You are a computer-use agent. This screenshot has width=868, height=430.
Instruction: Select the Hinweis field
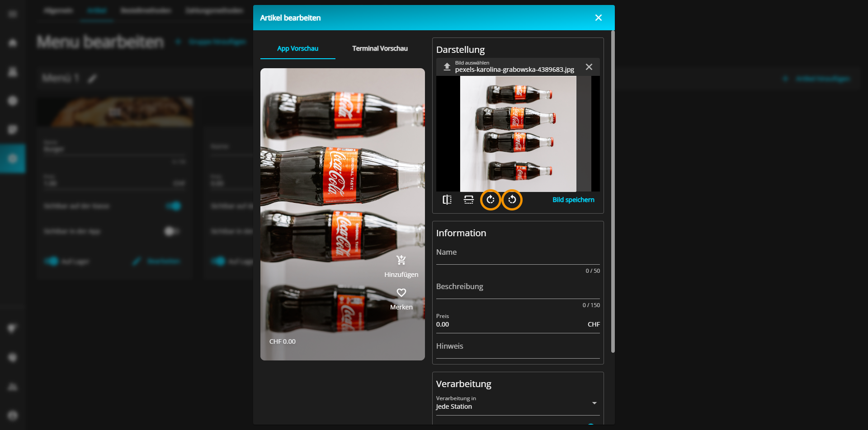[x=518, y=347]
